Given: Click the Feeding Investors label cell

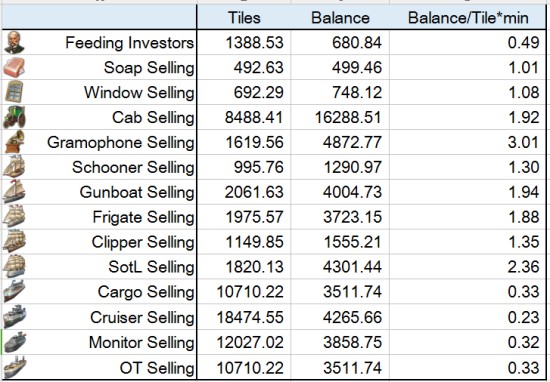Looking at the screenshot, I should [x=99, y=42].
